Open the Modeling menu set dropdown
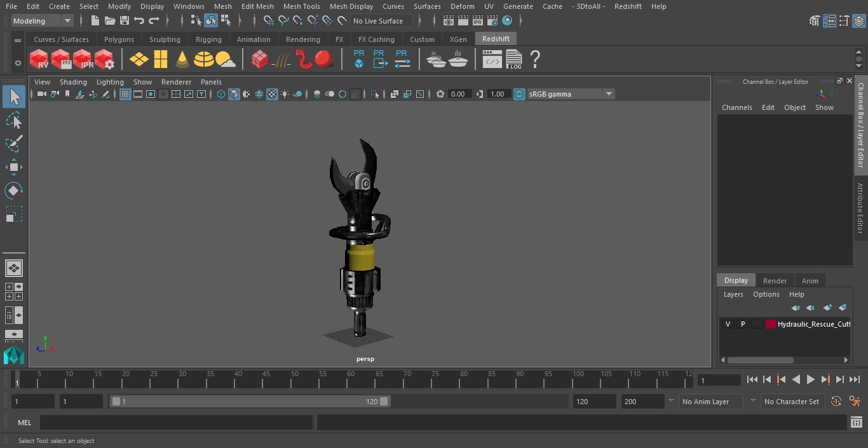868x448 pixels. (x=42, y=21)
